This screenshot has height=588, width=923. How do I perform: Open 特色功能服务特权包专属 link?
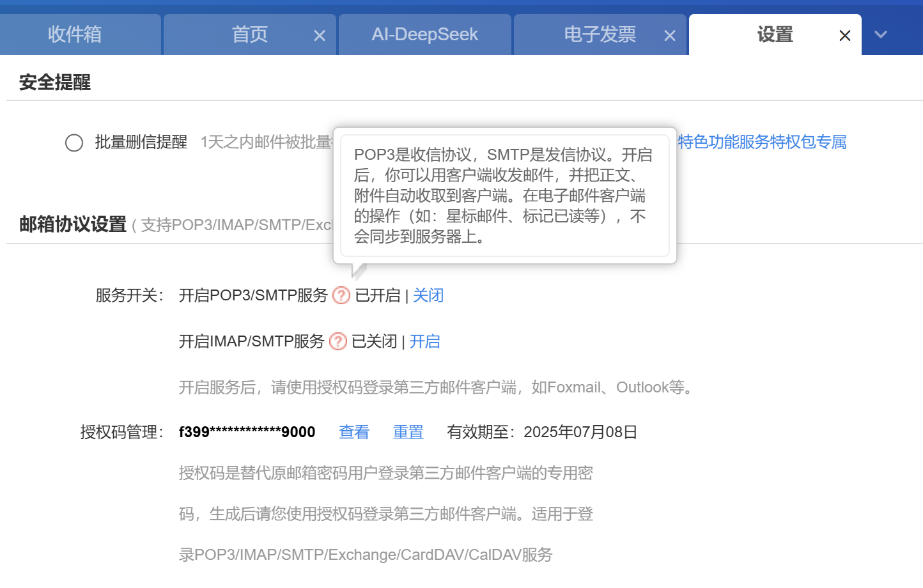(x=762, y=142)
